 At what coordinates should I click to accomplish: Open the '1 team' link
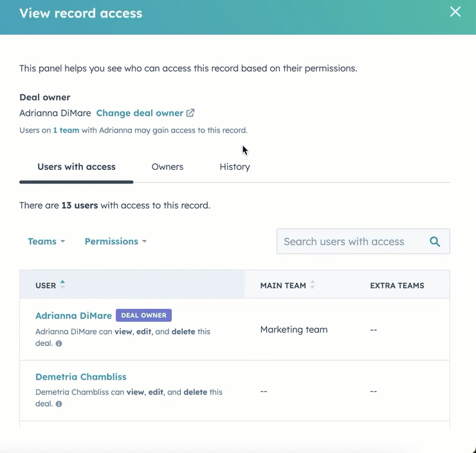pos(68,130)
